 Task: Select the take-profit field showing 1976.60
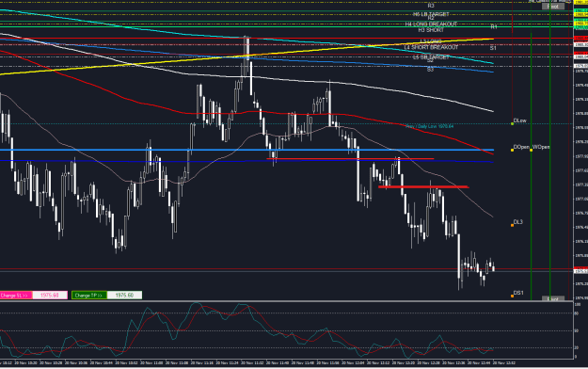(x=124, y=296)
